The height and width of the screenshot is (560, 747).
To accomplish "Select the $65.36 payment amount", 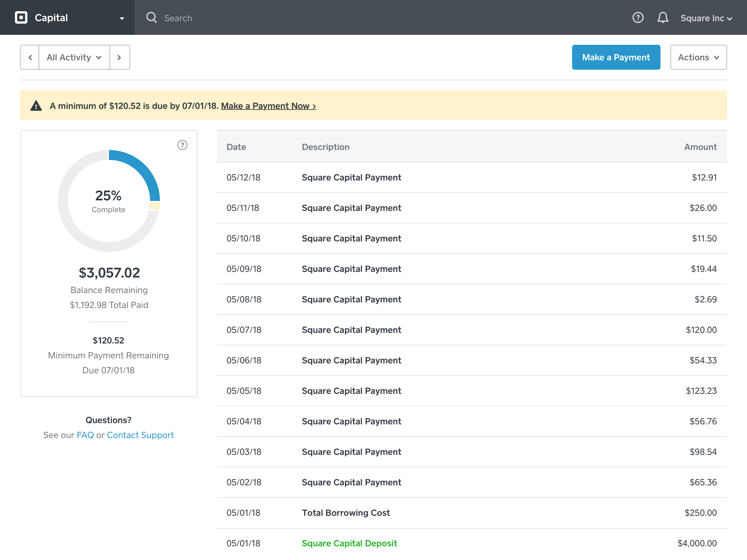I will coord(703,482).
